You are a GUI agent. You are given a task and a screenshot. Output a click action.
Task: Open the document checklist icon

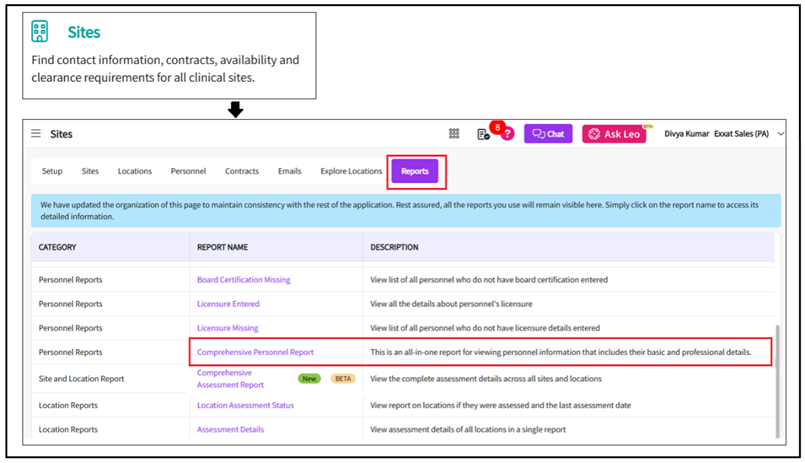(x=483, y=135)
